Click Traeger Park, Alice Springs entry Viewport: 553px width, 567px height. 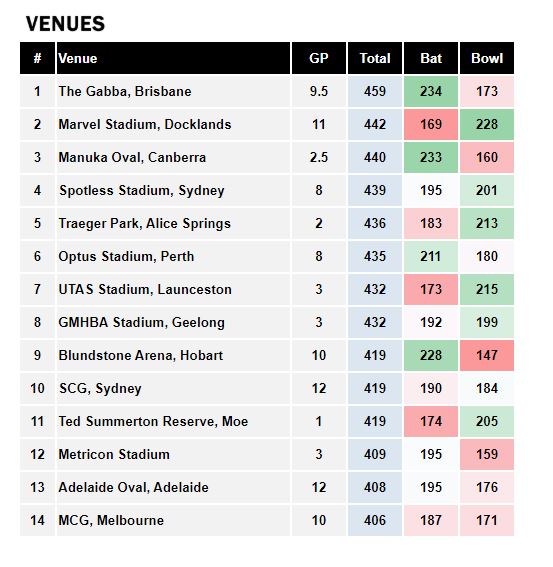point(145,223)
